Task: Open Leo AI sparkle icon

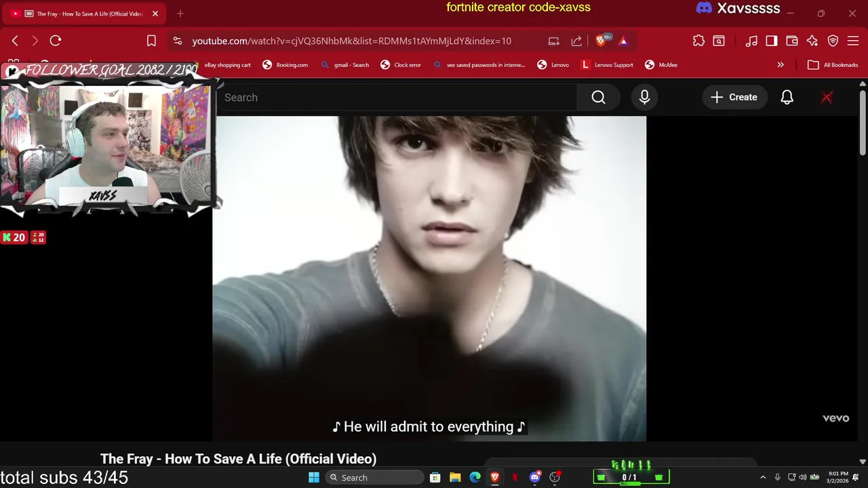Action: coord(812,41)
